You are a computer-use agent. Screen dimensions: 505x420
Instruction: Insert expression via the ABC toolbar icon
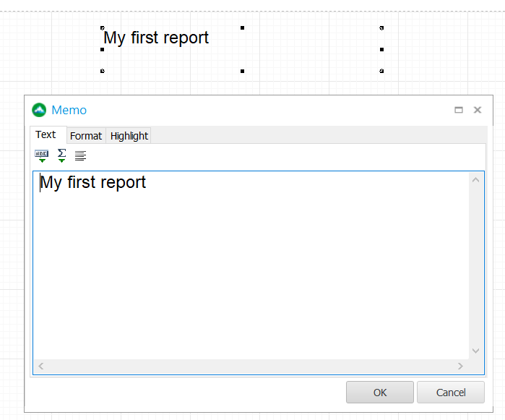point(42,156)
